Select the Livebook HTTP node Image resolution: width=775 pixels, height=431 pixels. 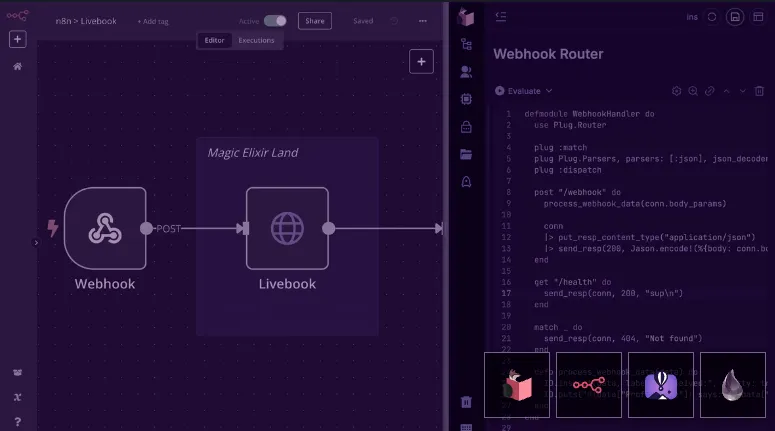tap(287, 228)
